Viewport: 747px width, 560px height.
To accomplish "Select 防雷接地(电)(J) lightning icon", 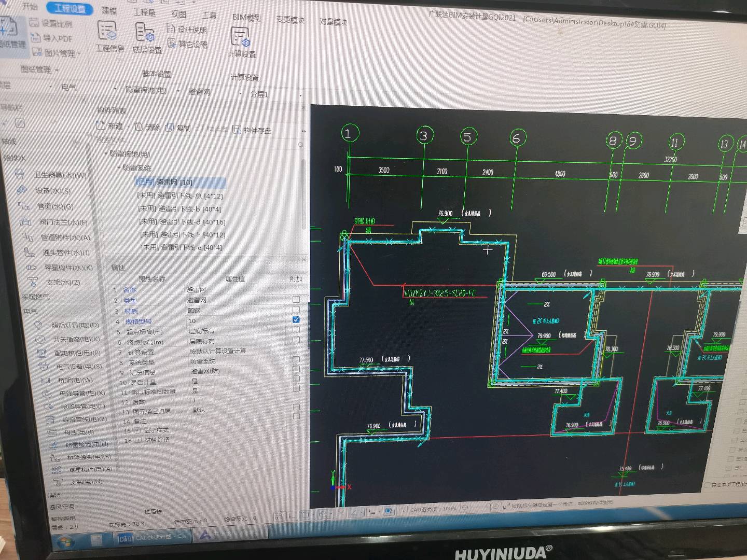I will 54,445.
